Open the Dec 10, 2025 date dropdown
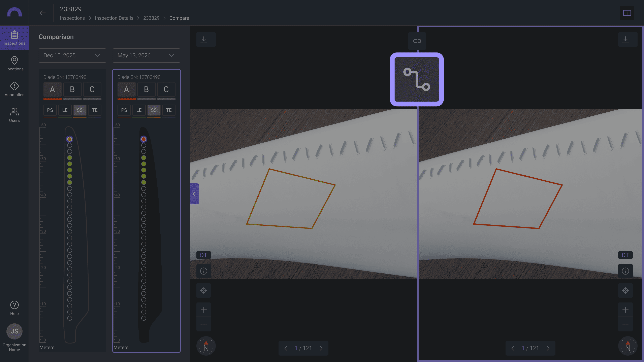Screen dimensions: 644x362 point(72,56)
